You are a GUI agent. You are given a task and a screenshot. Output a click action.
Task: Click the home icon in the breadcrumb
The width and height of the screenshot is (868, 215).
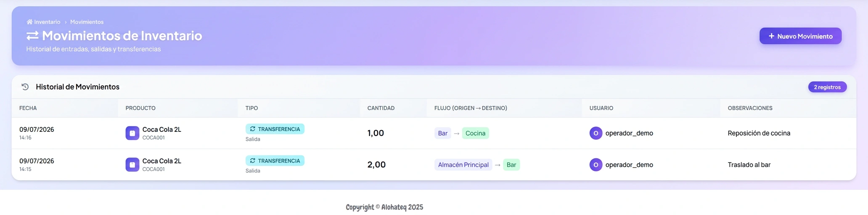29,22
